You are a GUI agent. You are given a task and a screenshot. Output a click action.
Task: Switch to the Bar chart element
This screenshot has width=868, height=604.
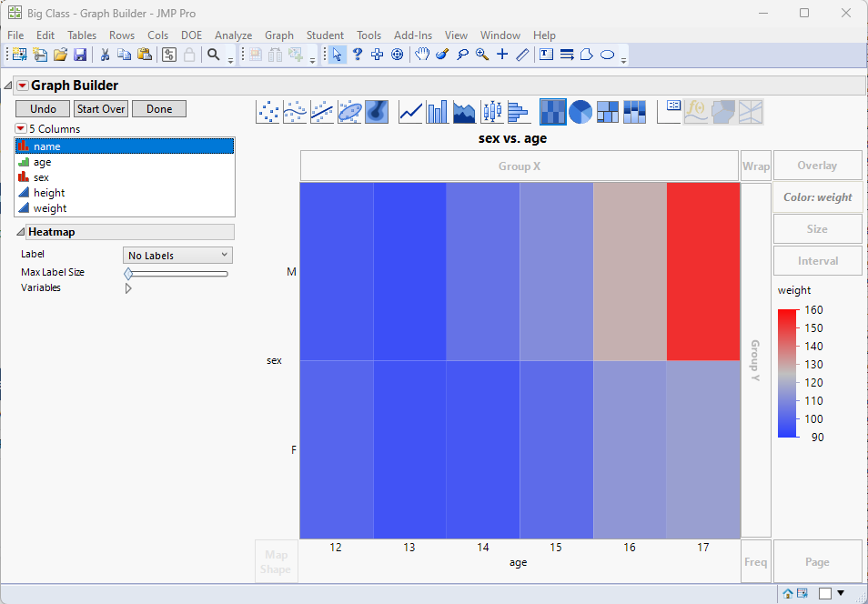tap(437, 111)
